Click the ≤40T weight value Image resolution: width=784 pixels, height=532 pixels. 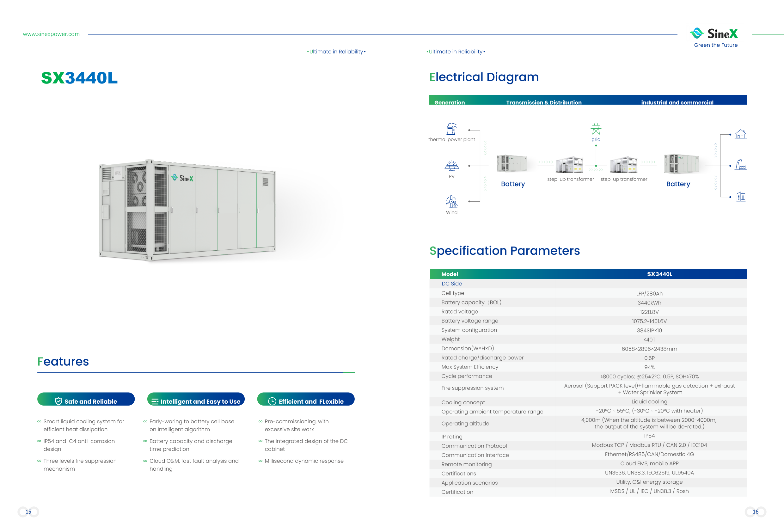pos(649,340)
